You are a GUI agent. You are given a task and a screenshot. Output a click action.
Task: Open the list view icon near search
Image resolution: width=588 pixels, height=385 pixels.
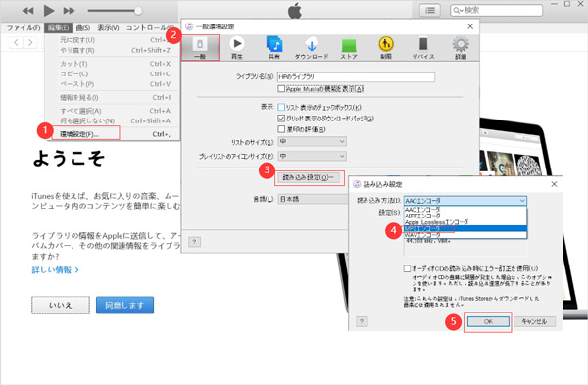click(430, 10)
